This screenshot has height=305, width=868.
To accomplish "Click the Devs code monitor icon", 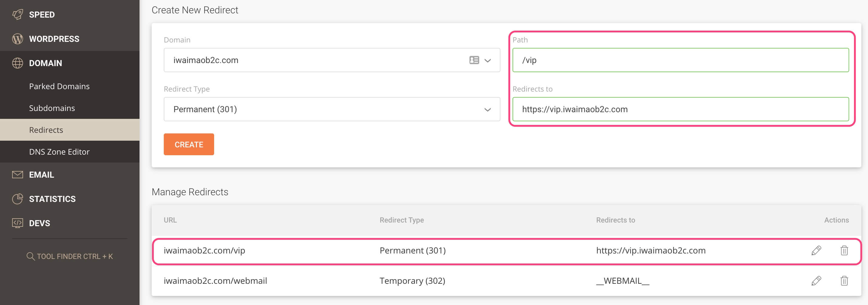I will point(18,223).
